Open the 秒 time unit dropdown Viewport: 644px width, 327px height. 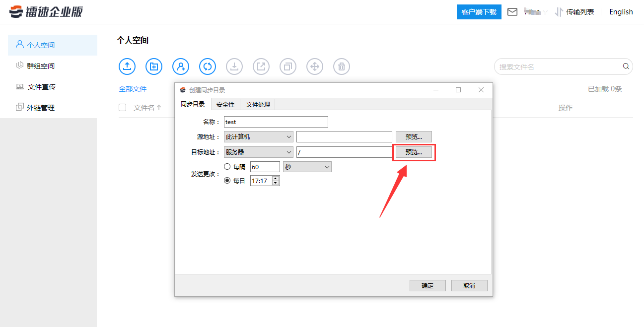tap(307, 166)
